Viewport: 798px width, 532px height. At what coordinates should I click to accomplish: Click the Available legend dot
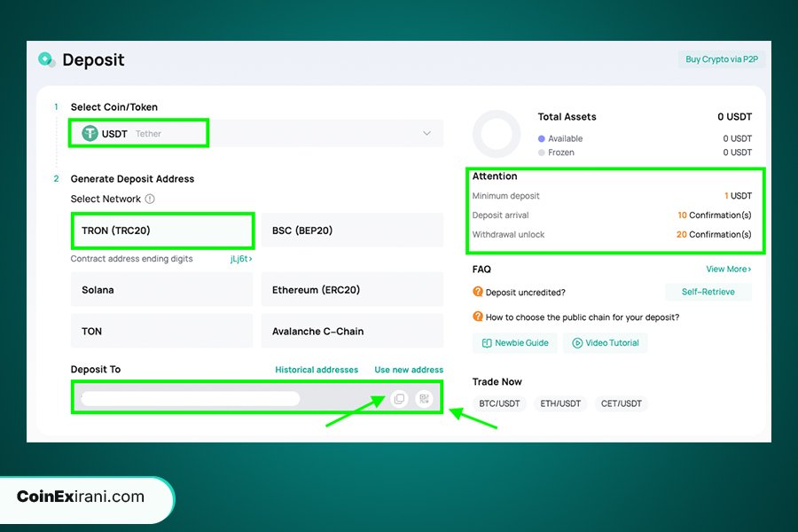pyautogui.click(x=542, y=138)
